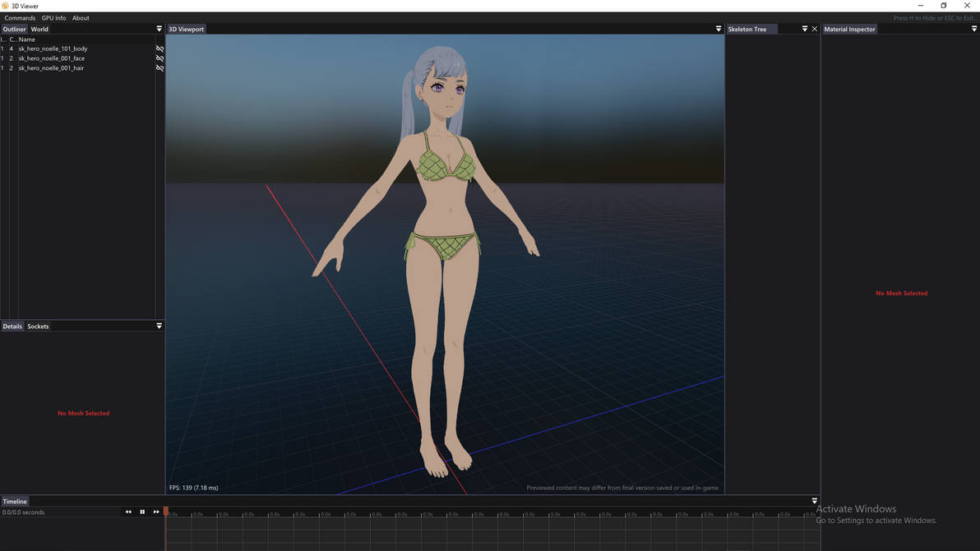Select the Timeline tab
Screen dimensions: 980x551
(x=14, y=501)
